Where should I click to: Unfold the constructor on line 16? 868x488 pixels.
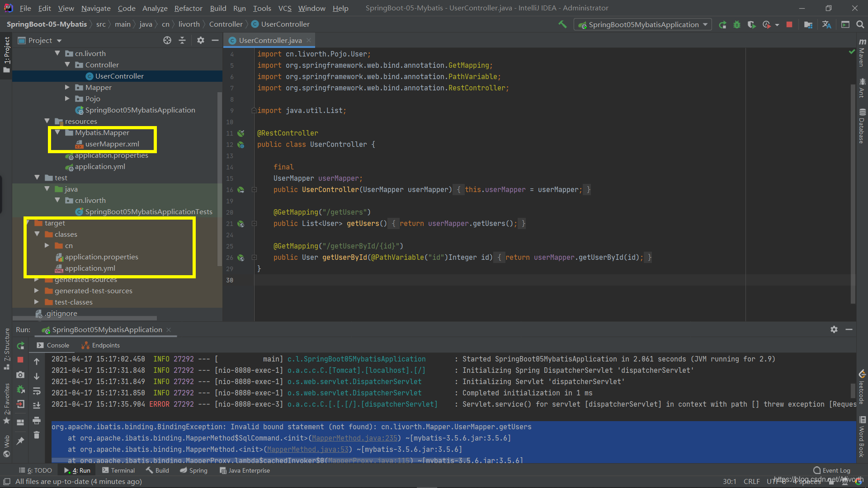pos(254,190)
